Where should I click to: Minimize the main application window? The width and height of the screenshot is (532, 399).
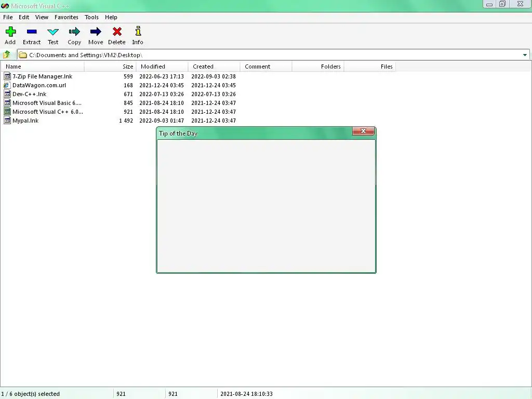coord(489,4)
